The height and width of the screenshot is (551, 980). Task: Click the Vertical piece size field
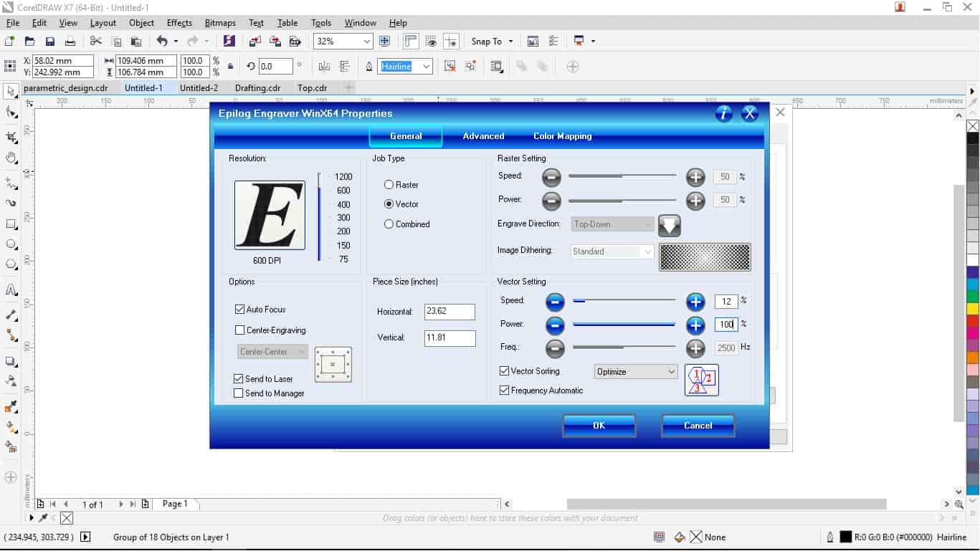point(449,338)
